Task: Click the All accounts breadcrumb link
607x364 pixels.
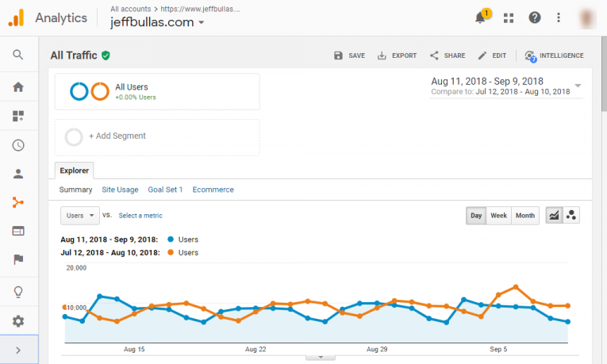Action: [130, 9]
